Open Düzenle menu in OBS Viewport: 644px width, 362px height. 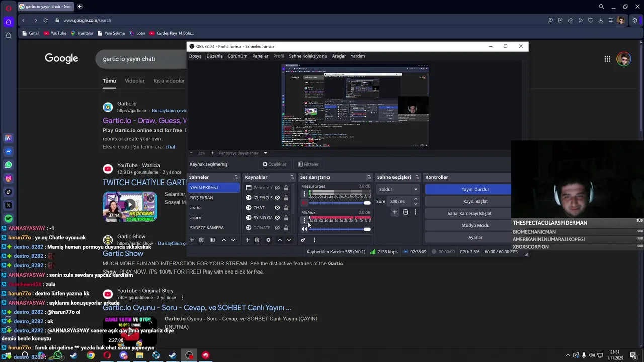[x=214, y=56]
